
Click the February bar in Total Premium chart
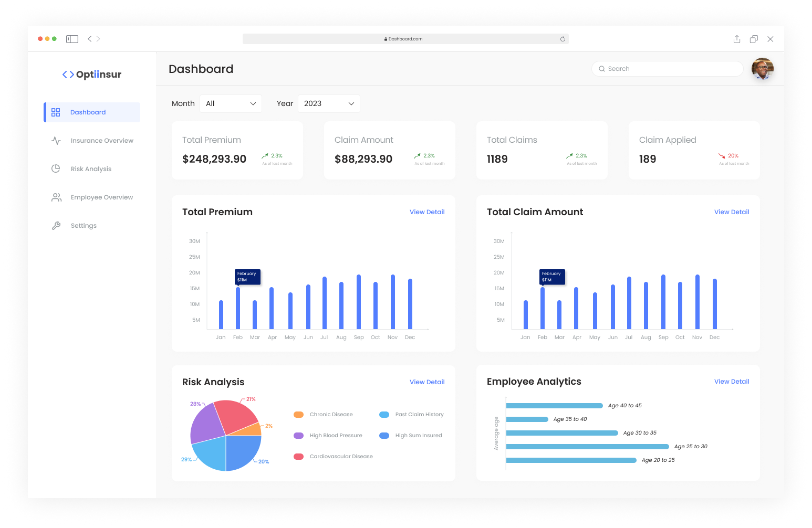[x=238, y=308]
